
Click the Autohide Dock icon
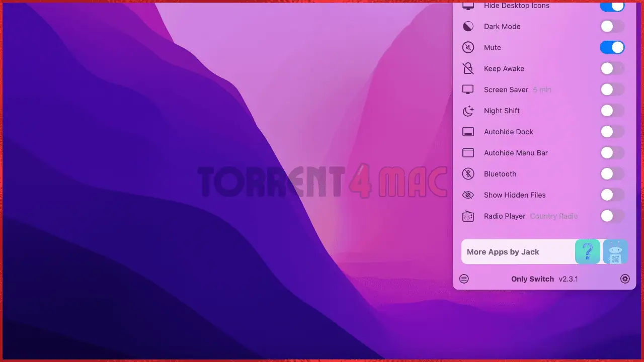(x=468, y=132)
